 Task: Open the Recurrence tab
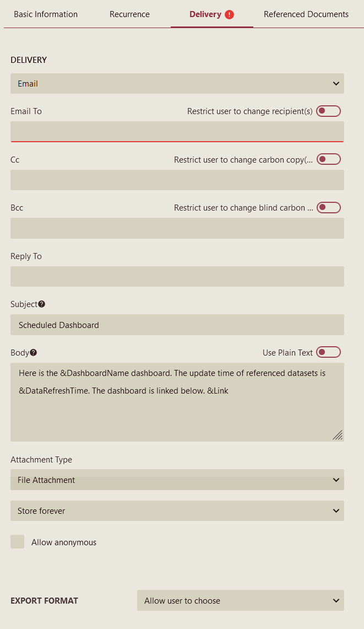129,14
